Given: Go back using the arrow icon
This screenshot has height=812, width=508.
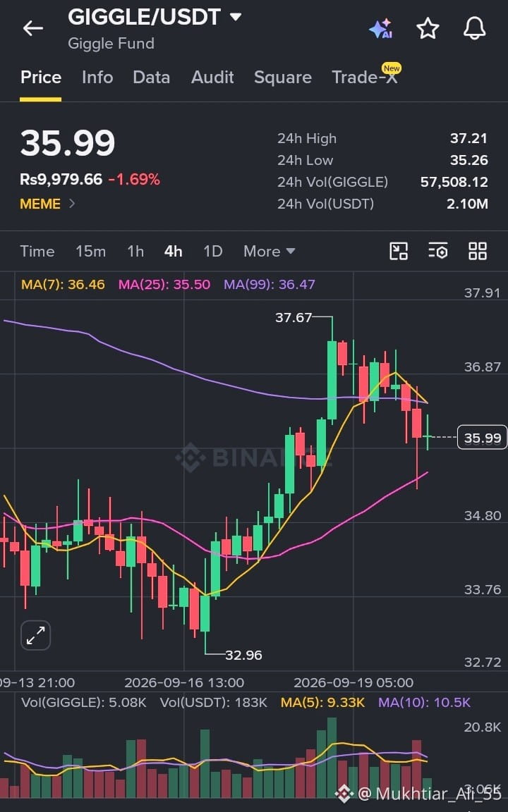Looking at the screenshot, I should (33, 28).
